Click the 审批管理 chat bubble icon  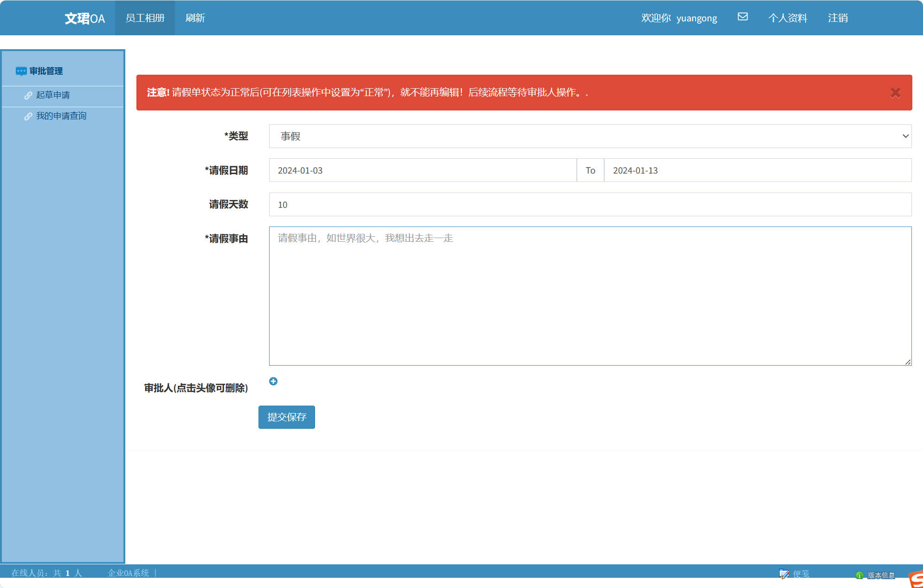21,71
